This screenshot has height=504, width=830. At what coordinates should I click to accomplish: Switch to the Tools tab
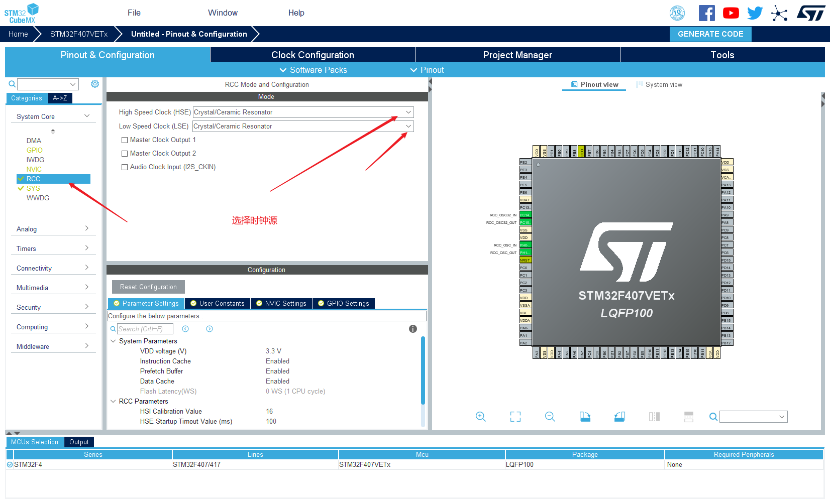pyautogui.click(x=722, y=55)
